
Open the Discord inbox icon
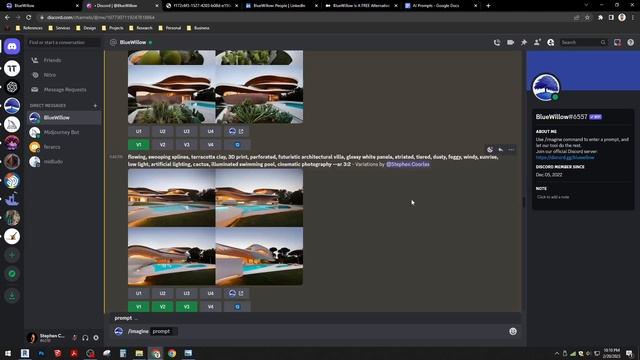coord(617,42)
